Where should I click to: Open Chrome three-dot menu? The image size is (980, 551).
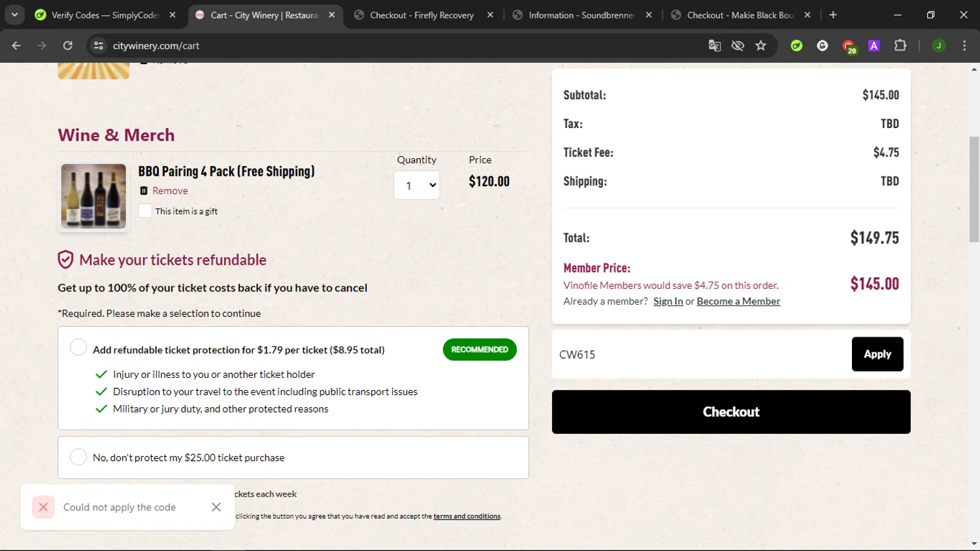coord(964,46)
